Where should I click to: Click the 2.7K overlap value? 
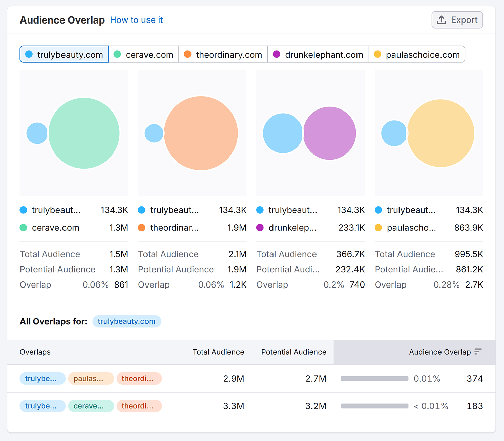[474, 285]
